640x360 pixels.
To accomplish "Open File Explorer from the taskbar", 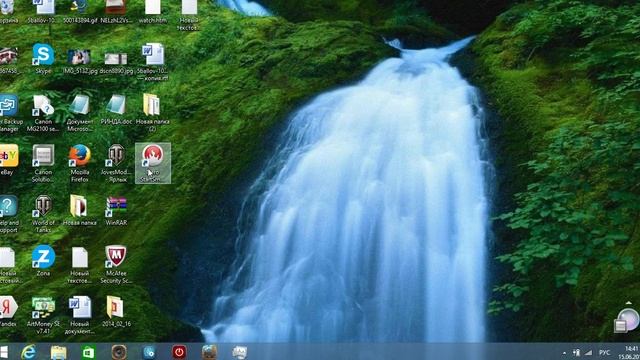I will pos(58,352).
